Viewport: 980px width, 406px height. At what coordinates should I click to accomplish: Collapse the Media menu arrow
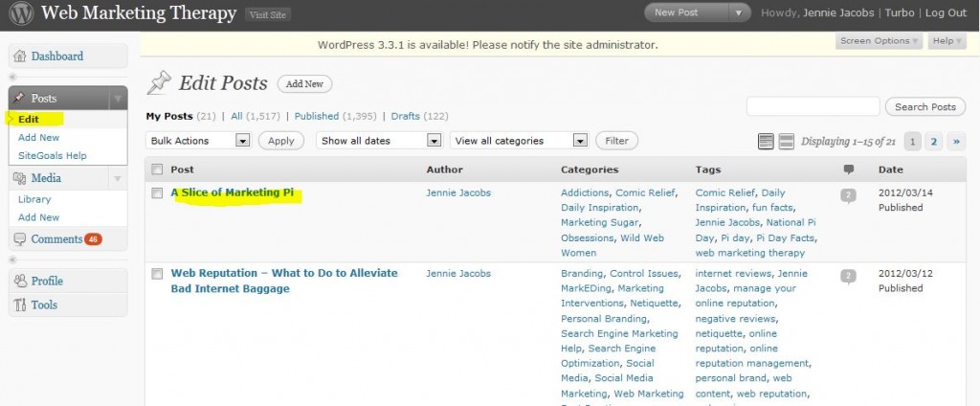pyautogui.click(x=118, y=178)
